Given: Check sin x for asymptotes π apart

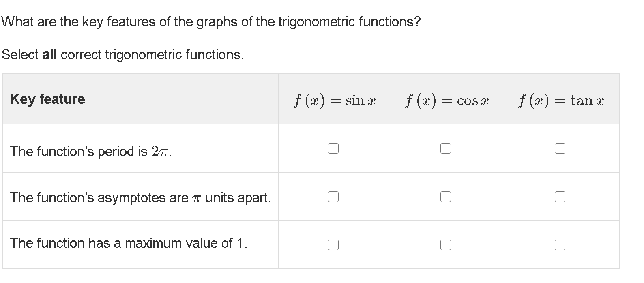Looking at the screenshot, I should click(333, 197).
